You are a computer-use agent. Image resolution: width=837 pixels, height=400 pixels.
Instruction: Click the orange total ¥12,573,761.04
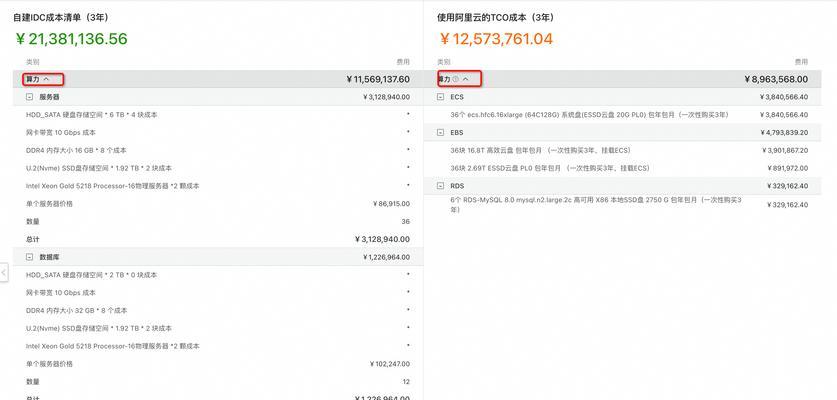[x=496, y=38]
